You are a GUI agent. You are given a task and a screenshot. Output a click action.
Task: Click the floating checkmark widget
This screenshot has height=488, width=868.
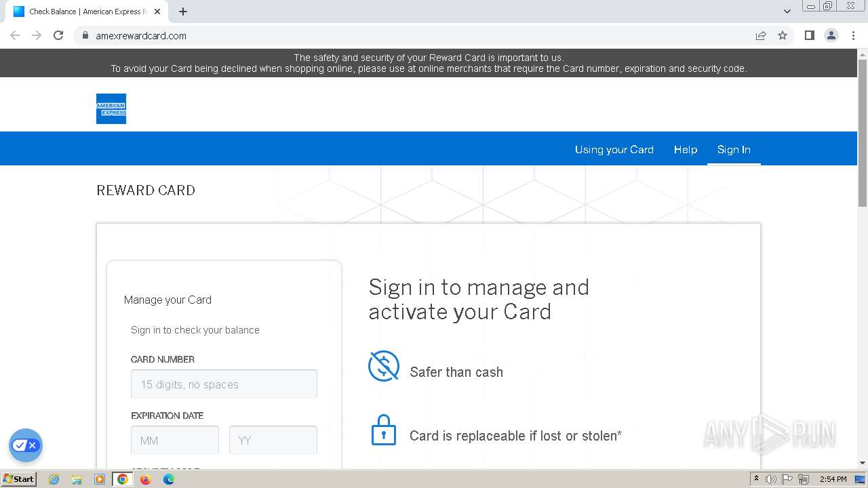[26, 445]
